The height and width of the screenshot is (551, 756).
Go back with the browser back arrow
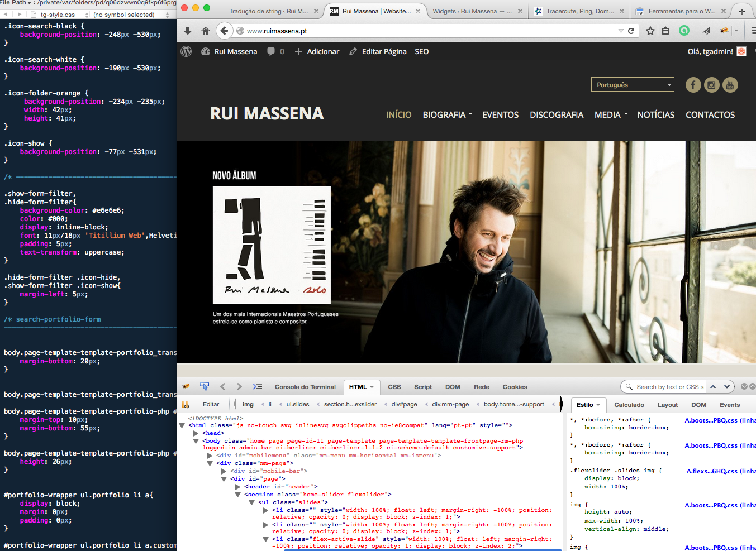224,31
